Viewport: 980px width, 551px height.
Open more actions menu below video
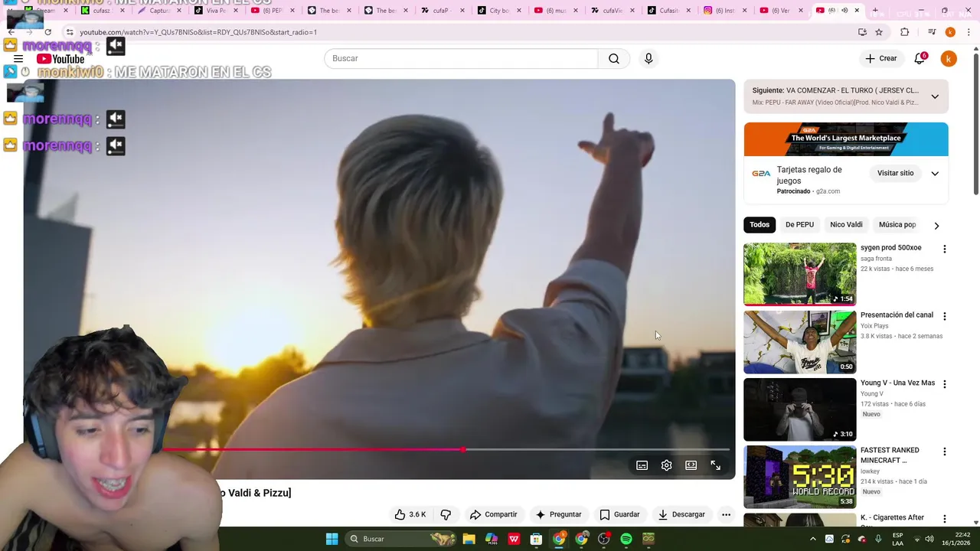pos(726,514)
